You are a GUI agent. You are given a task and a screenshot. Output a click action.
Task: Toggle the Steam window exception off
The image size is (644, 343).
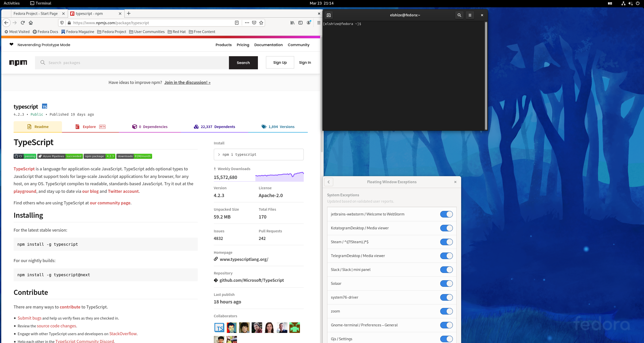(446, 242)
